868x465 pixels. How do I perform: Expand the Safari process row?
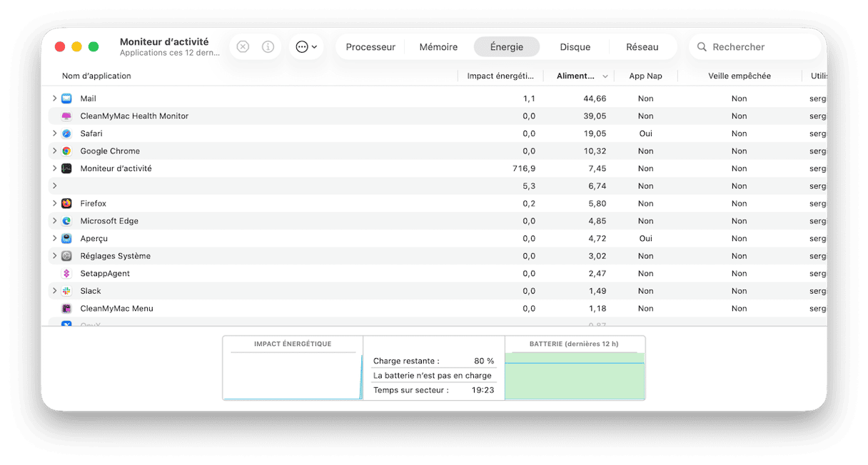click(54, 133)
